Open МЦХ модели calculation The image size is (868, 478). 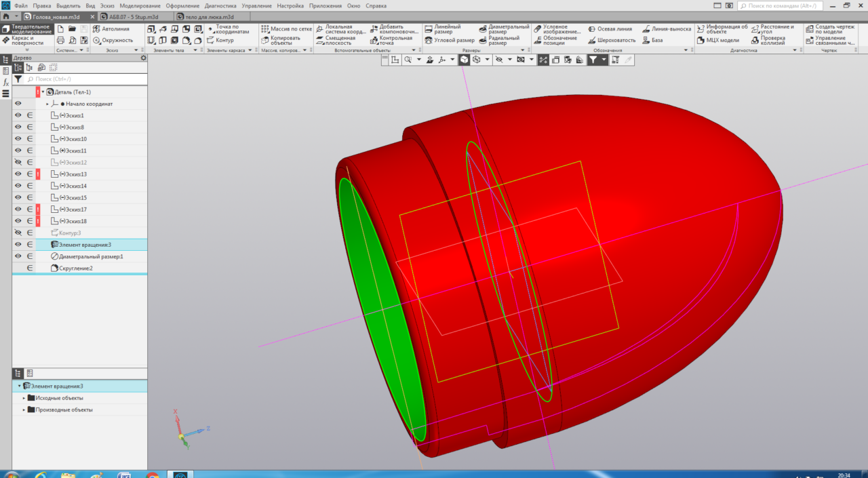pos(717,40)
